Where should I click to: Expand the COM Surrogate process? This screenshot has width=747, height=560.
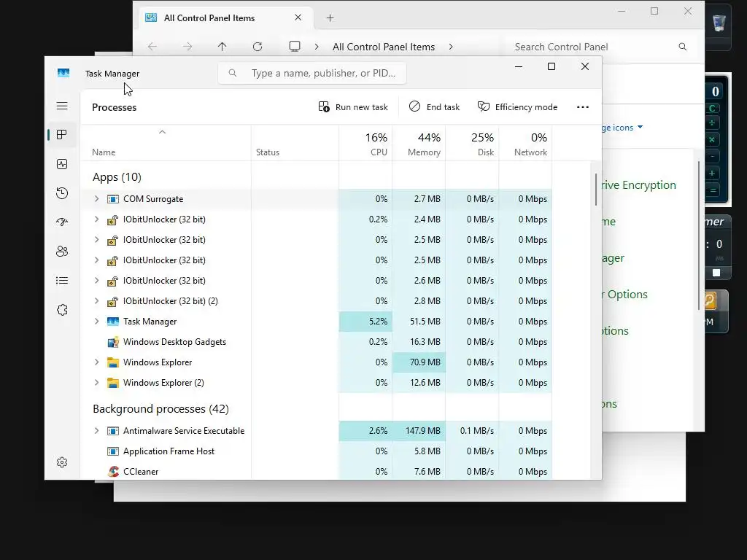pos(97,198)
